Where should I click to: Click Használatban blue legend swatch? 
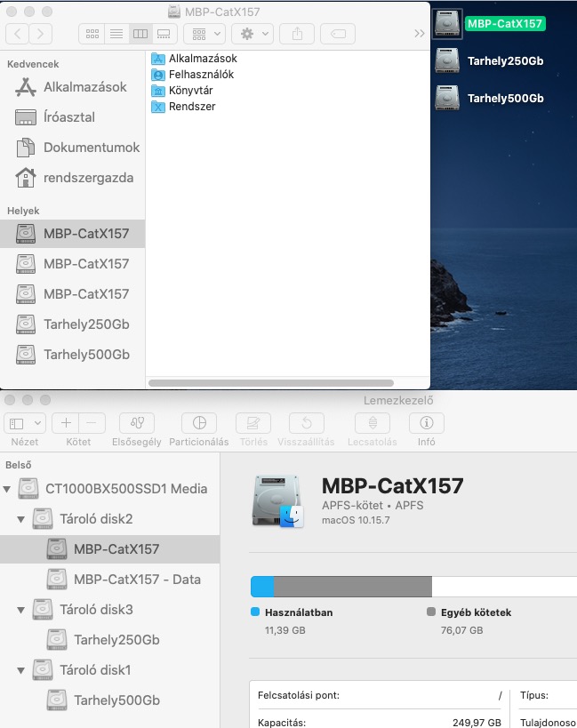(255, 612)
